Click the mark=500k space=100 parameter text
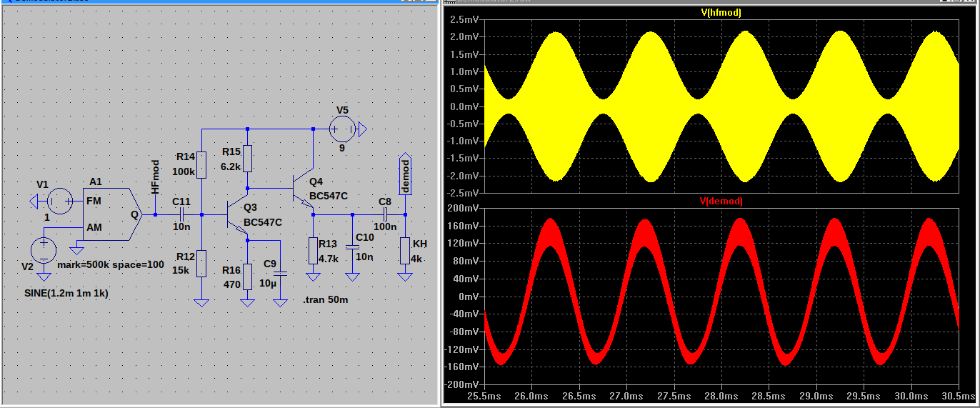The width and height of the screenshot is (980, 408). (x=111, y=265)
